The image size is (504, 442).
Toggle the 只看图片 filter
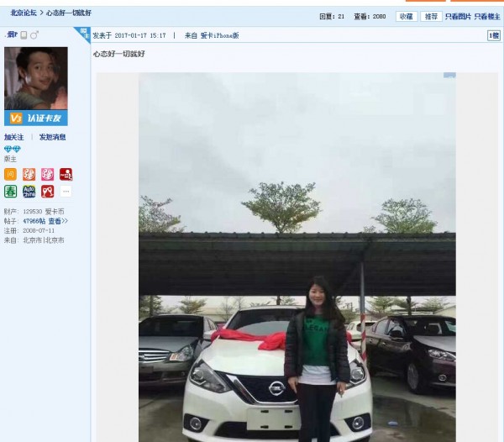(458, 17)
